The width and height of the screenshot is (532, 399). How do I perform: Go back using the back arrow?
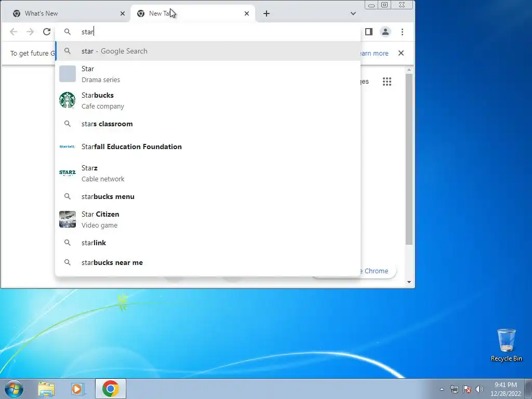click(x=14, y=32)
